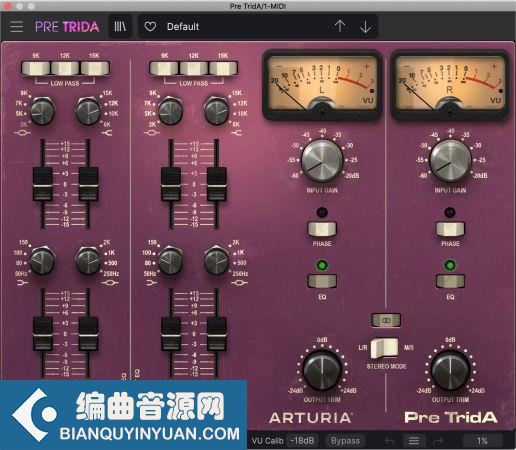Click the Pre TridA panel logo
Viewport: 516px width, 450px height.
[x=451, y=417]
